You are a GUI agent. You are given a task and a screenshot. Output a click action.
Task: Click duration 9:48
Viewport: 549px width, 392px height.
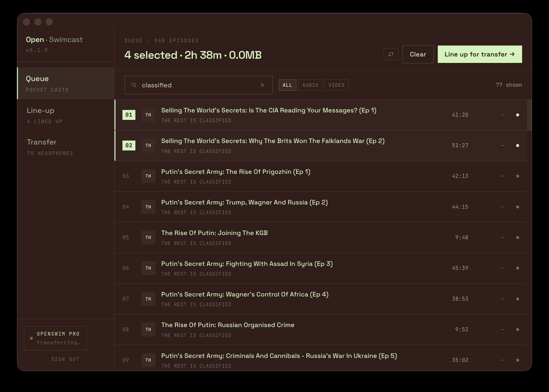pyautogui.click(x=462, y=238)
